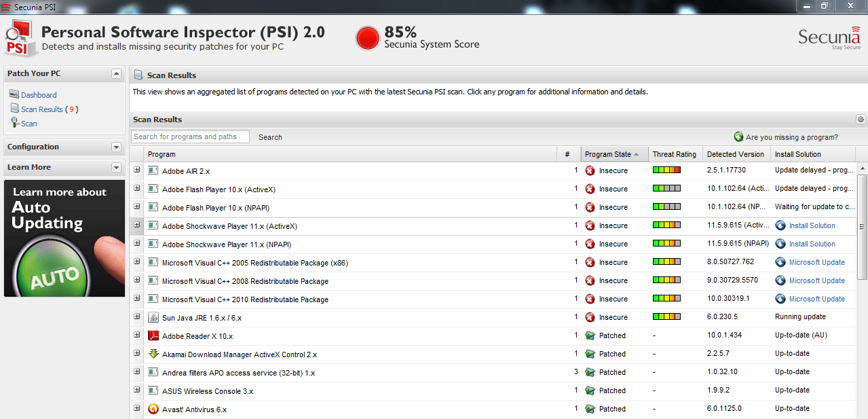Expand the Sun Java JRE 1.6.x row

[x=136, y=317]
